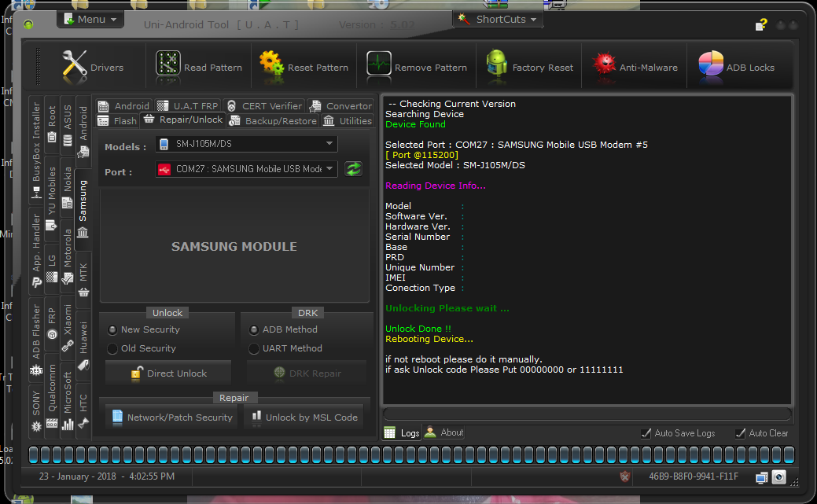817x504 pixels.
Task: Click the Direct Unlock button
Action: pyautogui.click(x=168, y=373)
